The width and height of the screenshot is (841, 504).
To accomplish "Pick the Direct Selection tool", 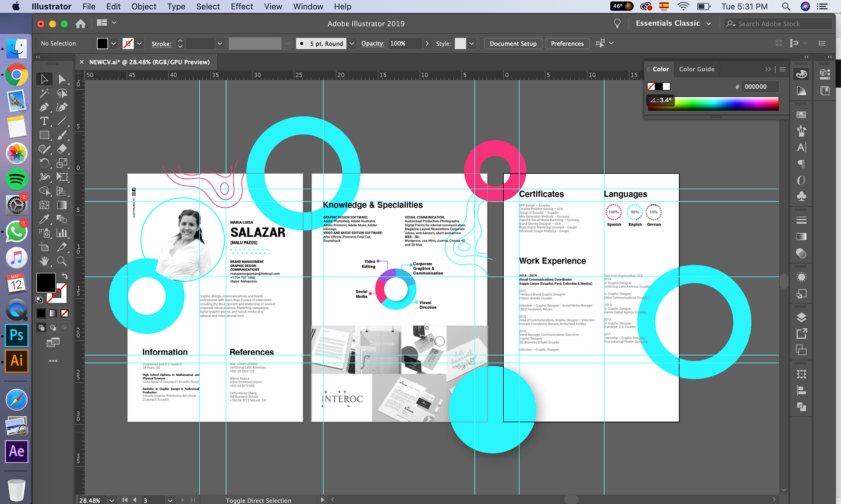I will (x=62, y=79).
